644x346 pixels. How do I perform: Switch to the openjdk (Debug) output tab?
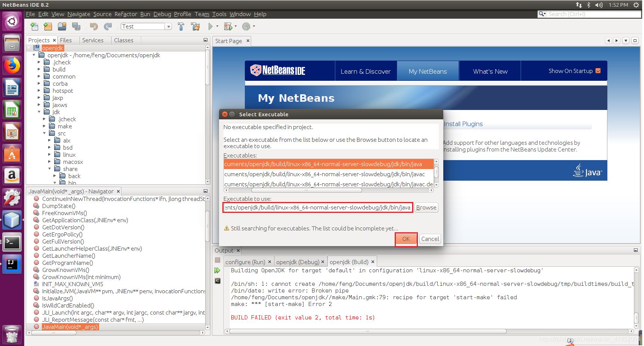(x=298, y=262)
